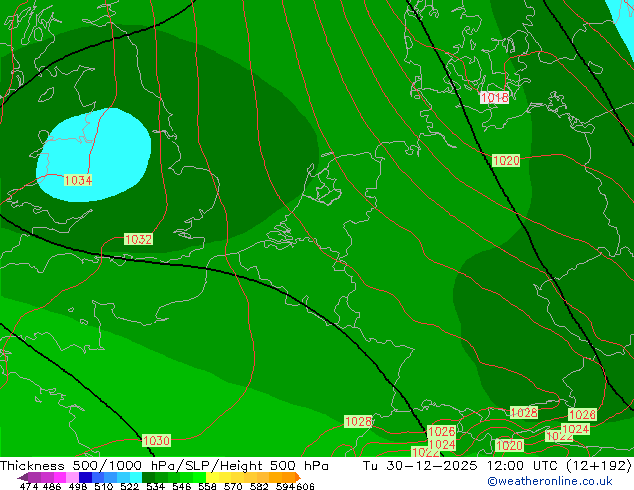Click the map title 'Thickness 500/1000 hPa/SLP/Height 500 hPa'
Screen dimensions: 634x490
(x=164, y=466)
